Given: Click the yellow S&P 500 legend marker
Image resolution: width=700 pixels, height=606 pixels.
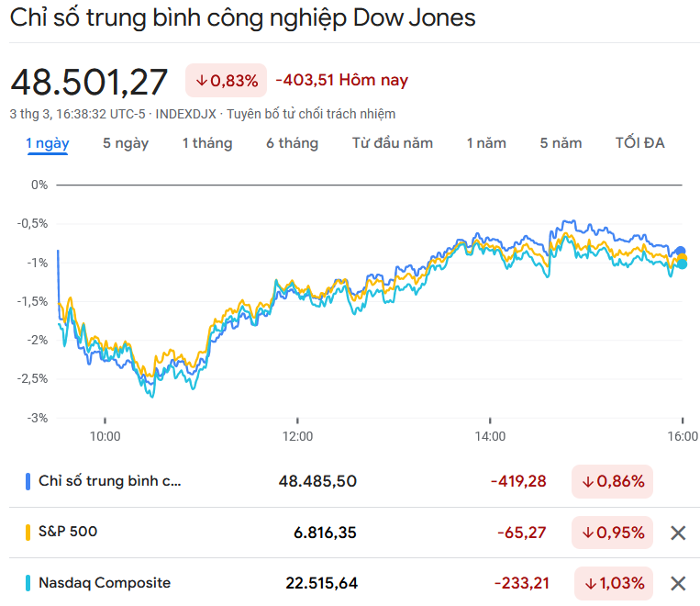Looking at the screenshot, I should click(x=28, y=532).
